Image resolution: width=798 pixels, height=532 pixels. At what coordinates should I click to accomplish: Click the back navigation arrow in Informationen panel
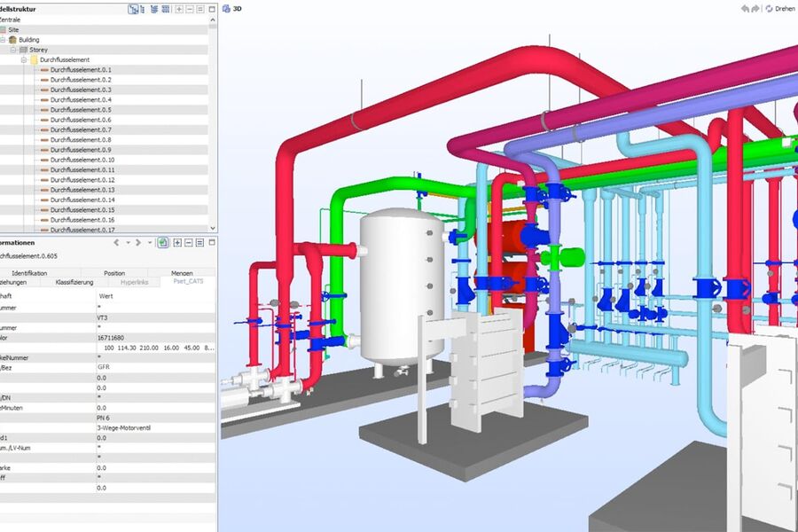point(116,242)
